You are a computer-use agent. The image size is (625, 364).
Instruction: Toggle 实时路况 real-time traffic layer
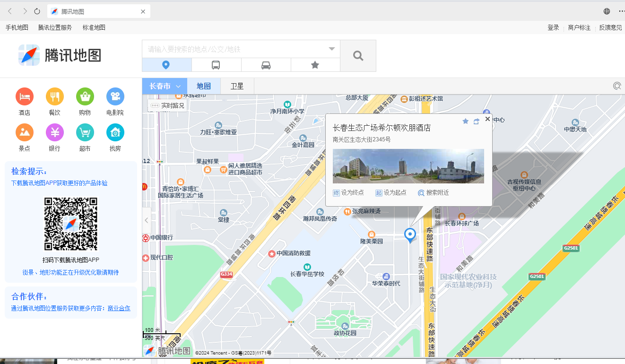(167, 105)
